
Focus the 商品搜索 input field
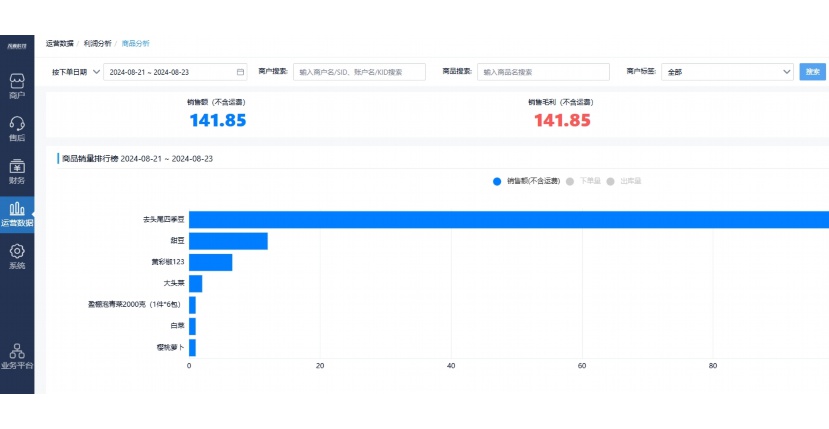(x=543, y=72)
